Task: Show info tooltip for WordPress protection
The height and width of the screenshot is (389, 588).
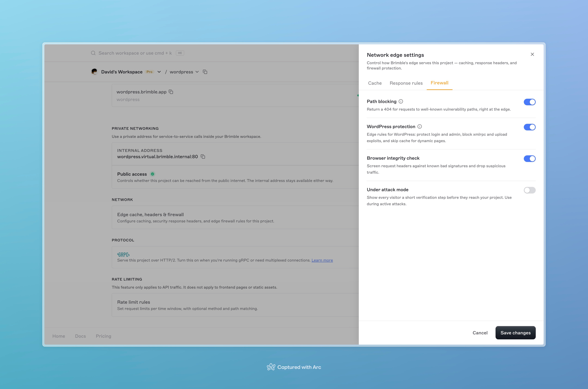Action: click(x=420, y=127)
